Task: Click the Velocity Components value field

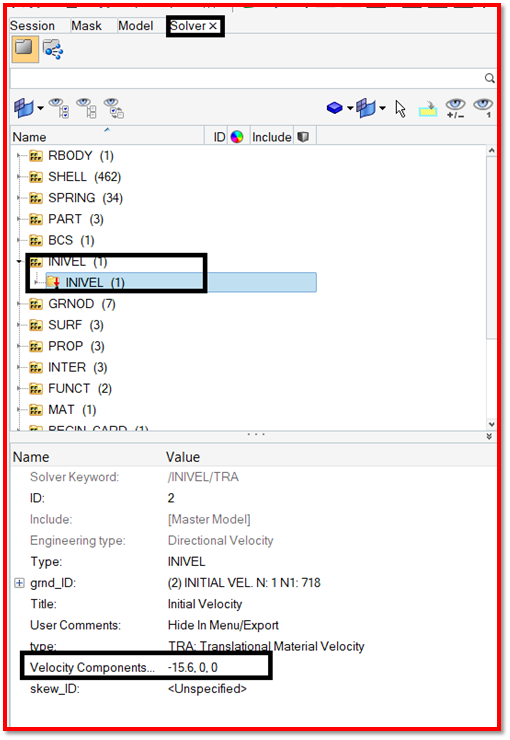Action: click(193, 667)
